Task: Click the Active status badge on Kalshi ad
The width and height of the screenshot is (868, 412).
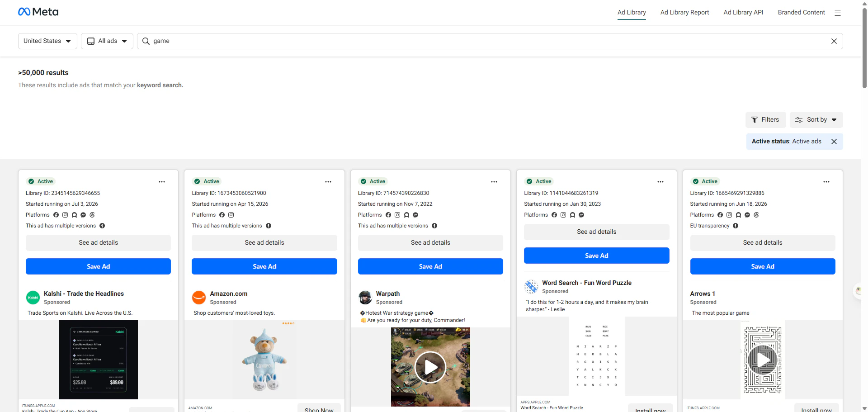Action: click(41, 181)
